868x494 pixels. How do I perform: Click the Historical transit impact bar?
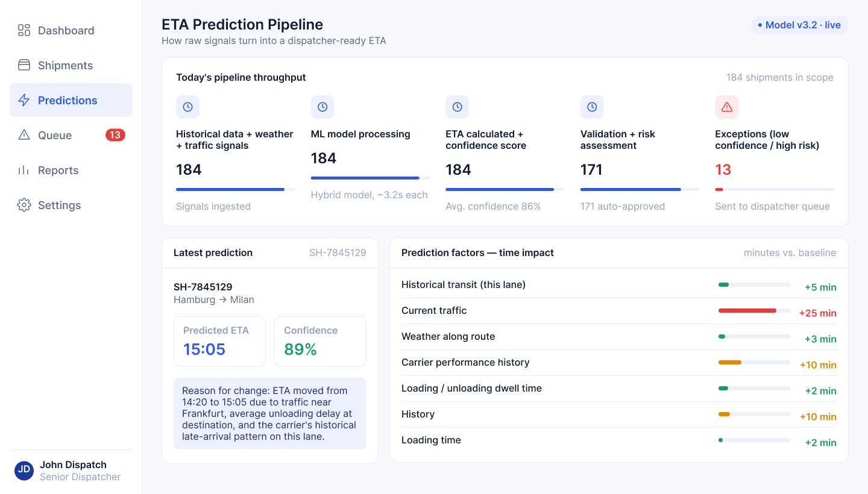point(754,284)
